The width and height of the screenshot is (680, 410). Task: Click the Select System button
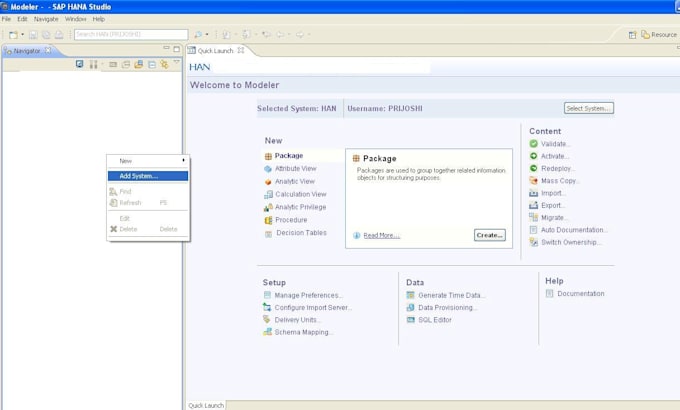[588, 108]
